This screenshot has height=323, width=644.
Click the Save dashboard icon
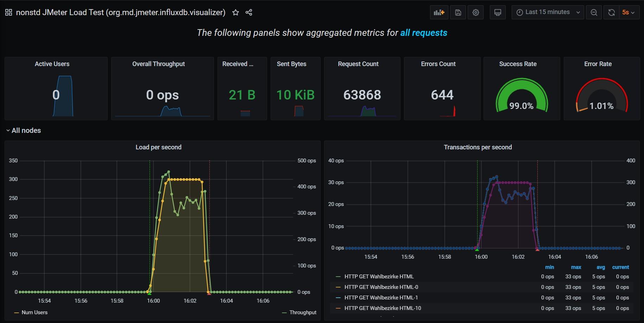click(458, 12)
